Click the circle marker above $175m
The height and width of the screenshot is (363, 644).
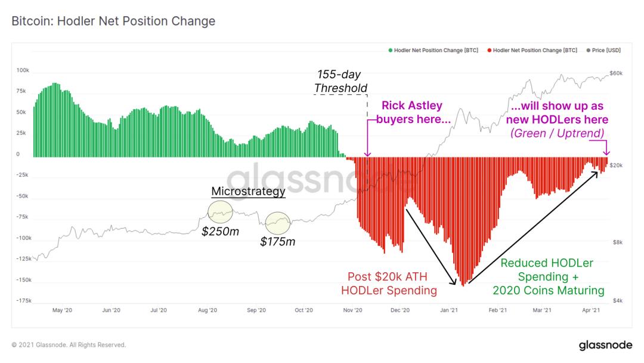tap(278, 223)
